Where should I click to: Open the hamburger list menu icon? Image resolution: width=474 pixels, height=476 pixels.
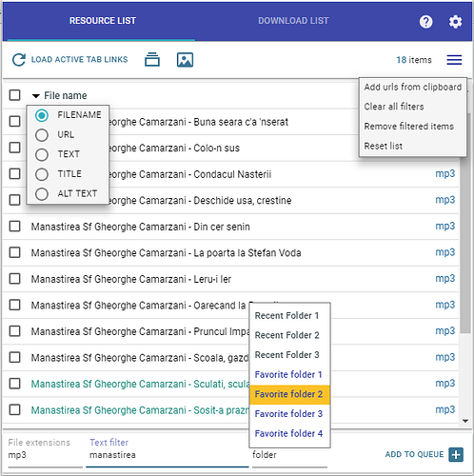[x=454, y=60]
